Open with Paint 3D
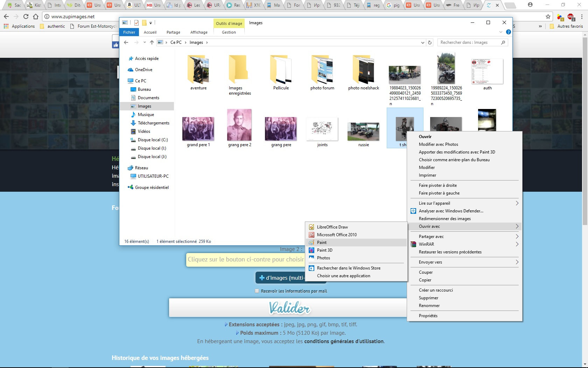The width and height of the screenshot is (588, 368). point(356,250)
